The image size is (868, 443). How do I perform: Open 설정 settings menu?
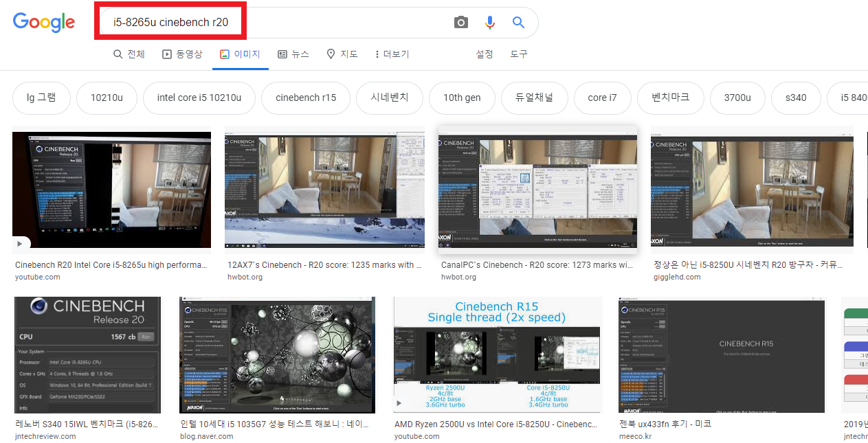(485, 54)
